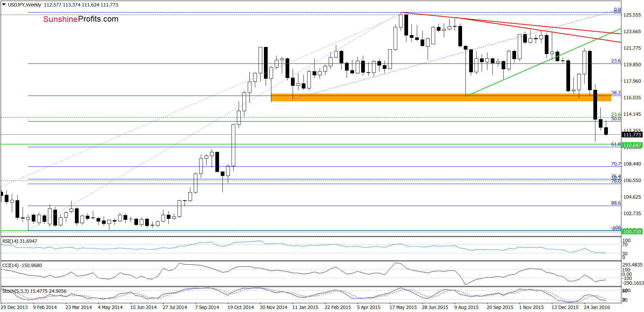
Task: Select the 116.035 price axis label
Action: tap(632, 98)
